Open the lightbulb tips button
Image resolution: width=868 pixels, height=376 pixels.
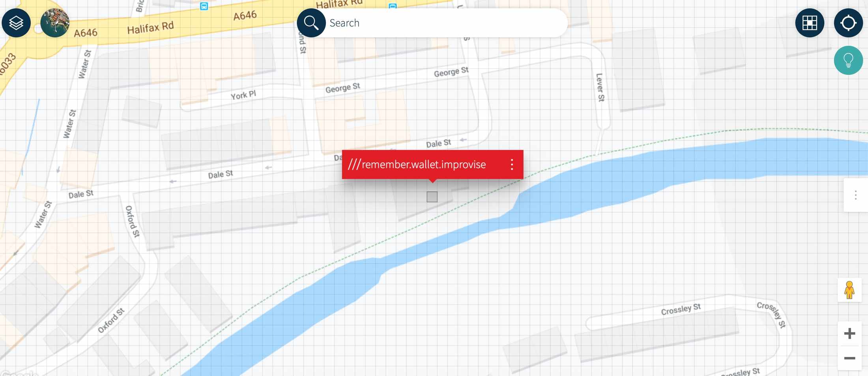[x=848, y=60]
